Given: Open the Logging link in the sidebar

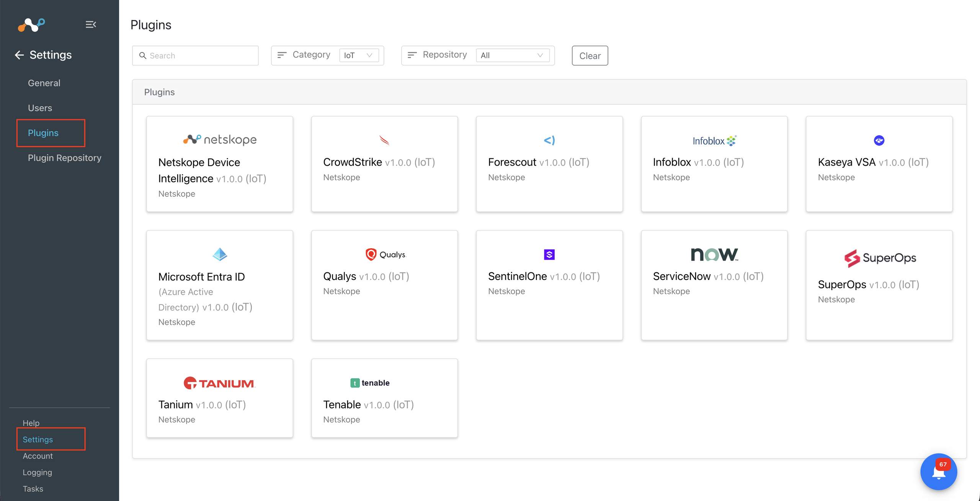Looking at the screenshot, I should coord(37,472).
